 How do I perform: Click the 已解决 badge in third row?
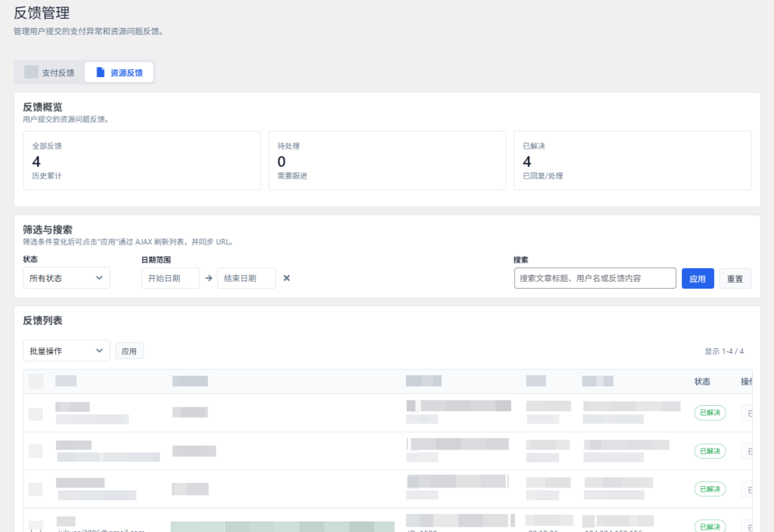pyautogui.click(x=710, y=489)
